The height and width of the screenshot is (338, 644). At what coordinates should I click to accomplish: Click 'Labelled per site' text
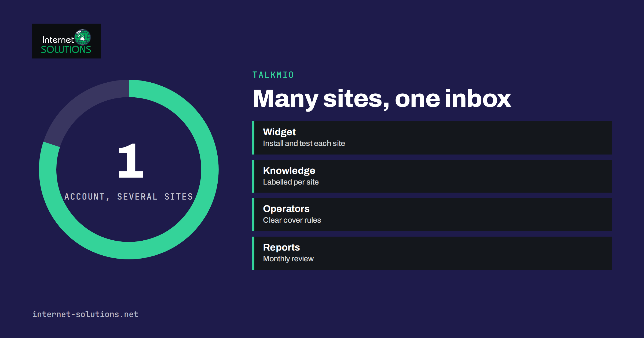click(291, 182)
